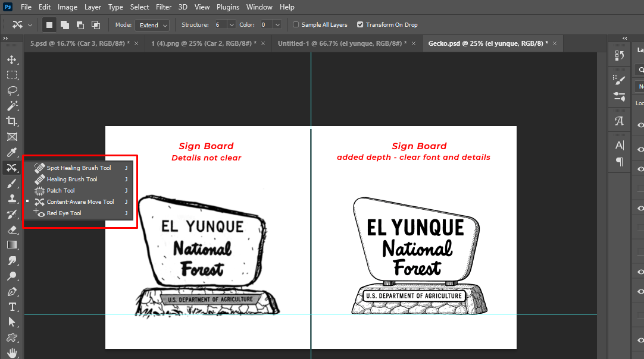Open the File menu
This screenshot has width=644, height=359.
pyautogui.click(x=26, y=7)
